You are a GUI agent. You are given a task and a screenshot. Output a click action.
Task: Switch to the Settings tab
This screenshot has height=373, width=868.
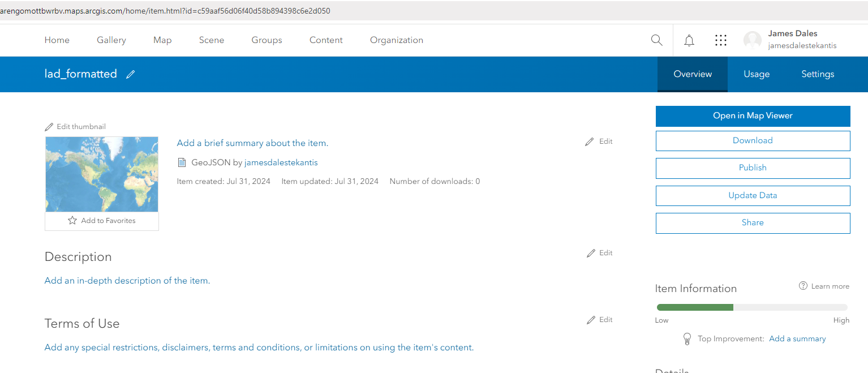818,74
